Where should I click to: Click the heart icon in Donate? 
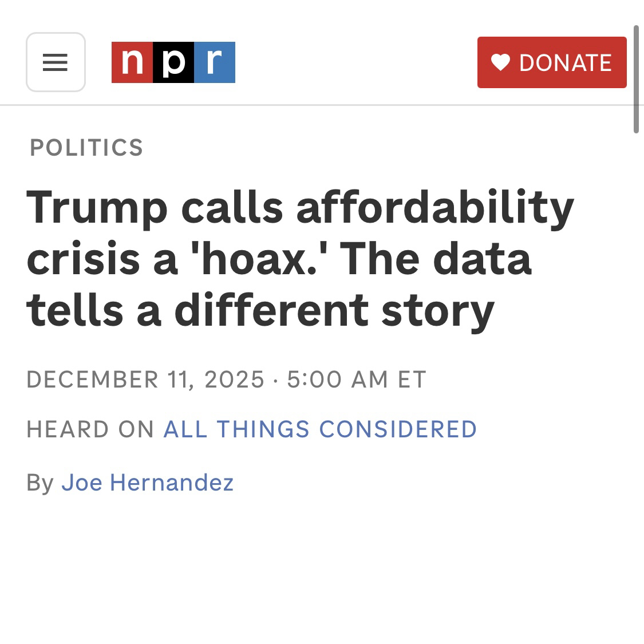pos(500,62)
